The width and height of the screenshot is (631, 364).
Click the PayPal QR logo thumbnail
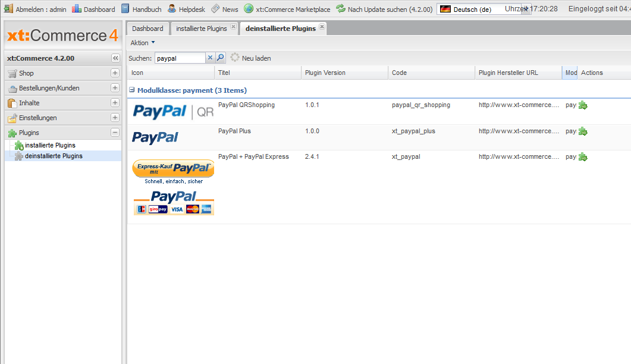coord(173,112)
